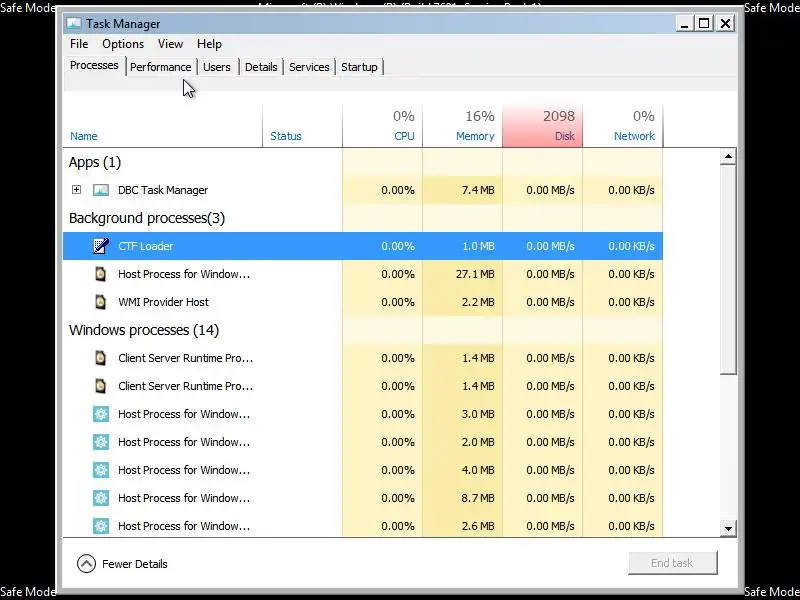800x600 pixels.
Task: Collapse view with Fewer Details arrow icon
Action: click(x=86, y=564)
